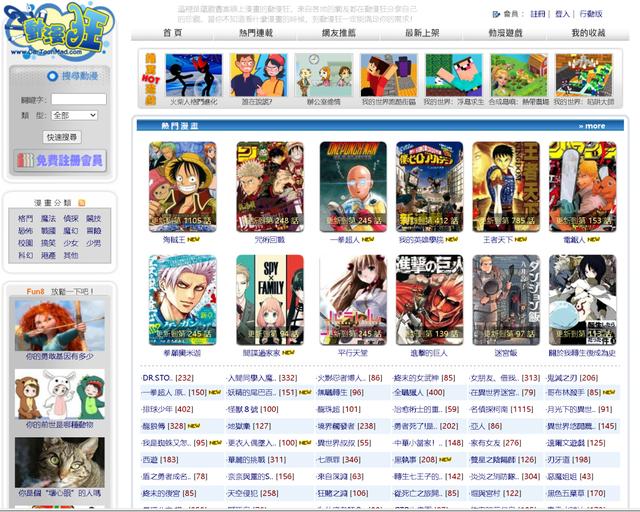Click the 快速搜尋 search button
Screen dimensions: 640x512
62,137
